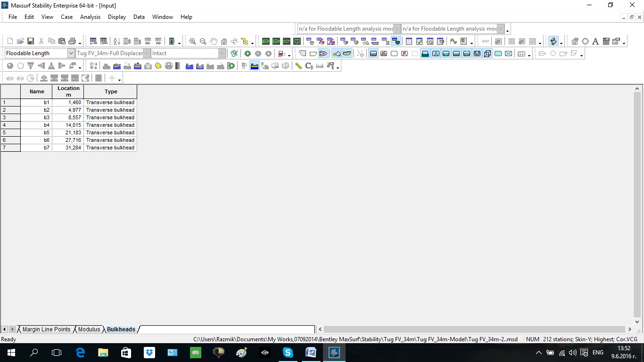Click the Print icon in toolbar
This screenshot has width=644, height=362.
[72, 41]
